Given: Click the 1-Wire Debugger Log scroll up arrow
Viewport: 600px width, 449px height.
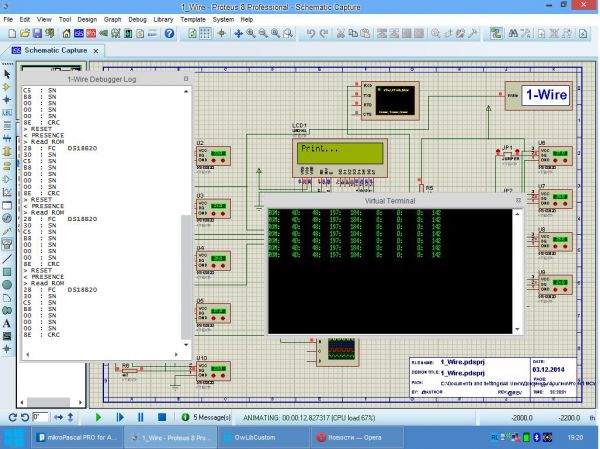Looking at the screenshot, I should point(186,91).
